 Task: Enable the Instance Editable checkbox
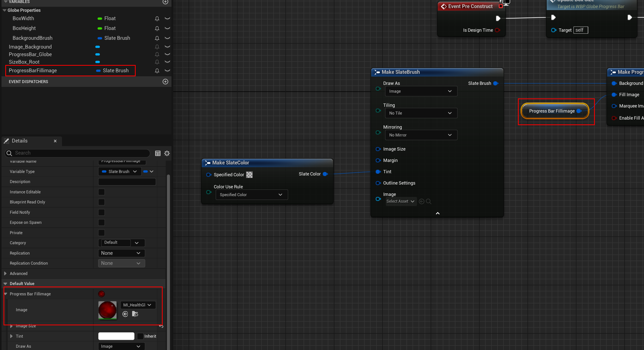point(101,192)
